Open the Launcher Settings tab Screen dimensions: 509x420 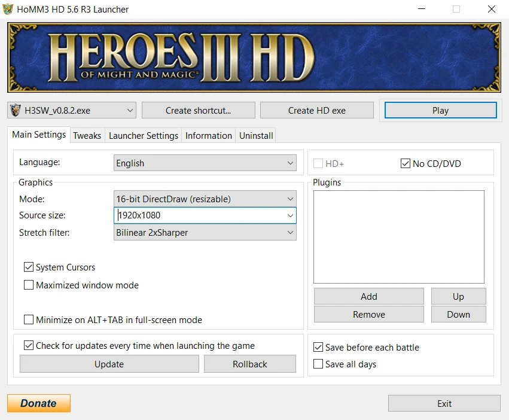143,135
